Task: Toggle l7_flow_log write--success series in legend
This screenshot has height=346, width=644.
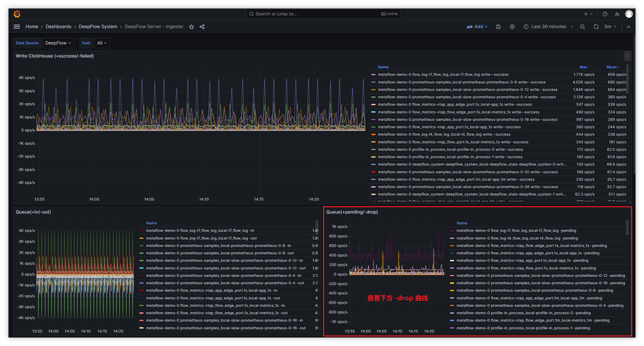Action: (443, 75)
